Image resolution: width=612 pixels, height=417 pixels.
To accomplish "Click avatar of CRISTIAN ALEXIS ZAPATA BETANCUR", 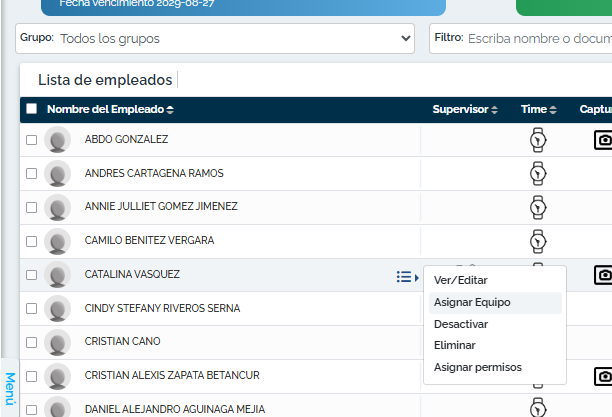I will click(x=57, y=376).
